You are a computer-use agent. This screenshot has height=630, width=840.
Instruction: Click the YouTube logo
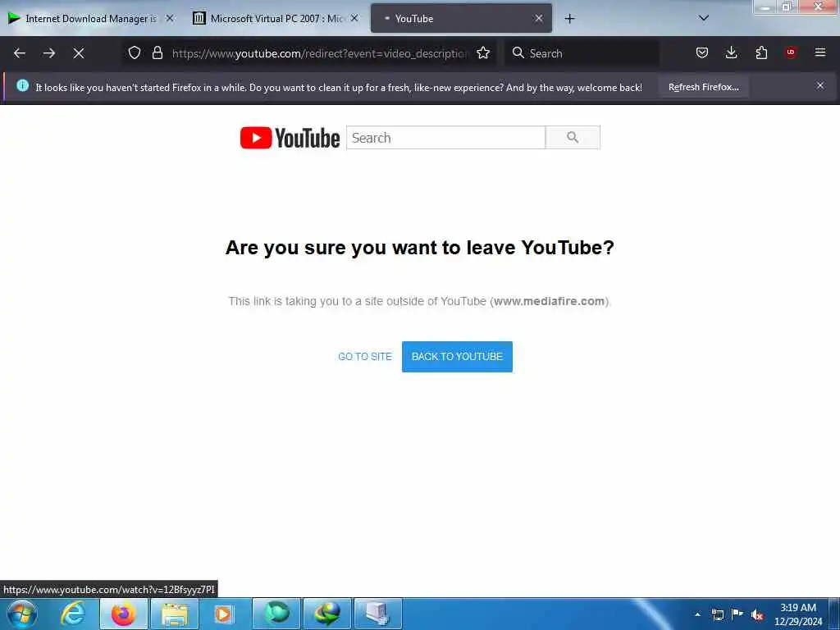pyautogui.click(x=290, y=138)
